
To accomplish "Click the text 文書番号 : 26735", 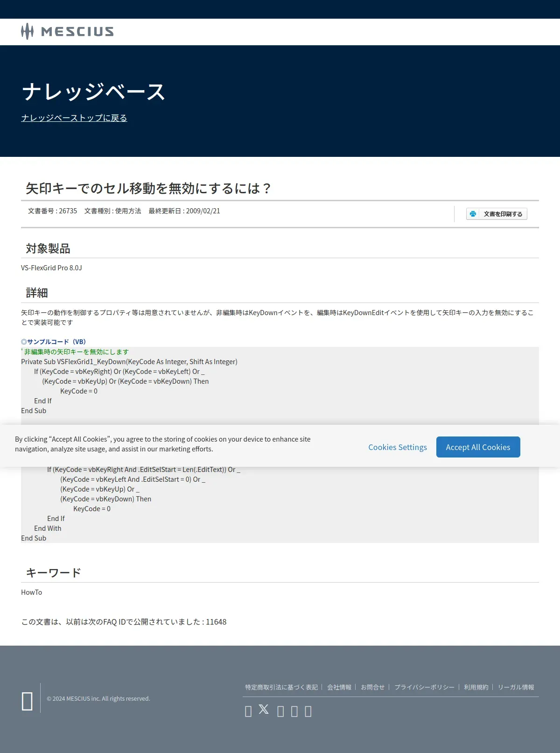I will (52, 211).
